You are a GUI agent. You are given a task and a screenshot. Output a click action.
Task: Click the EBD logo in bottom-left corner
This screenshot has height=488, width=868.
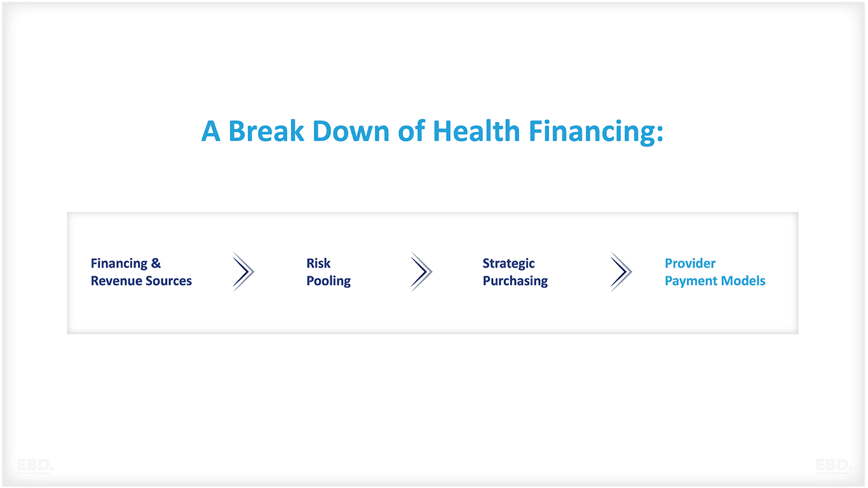click(35, 466)
